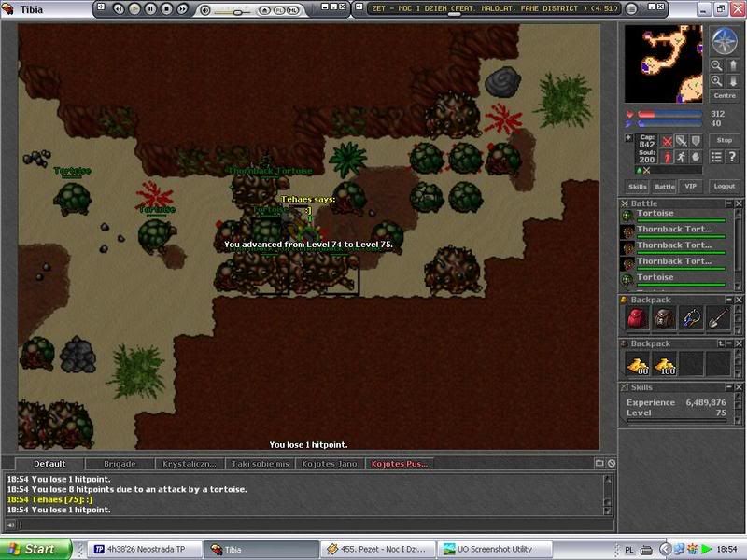
Task: Click the Logout button
Action: [725, 187]
